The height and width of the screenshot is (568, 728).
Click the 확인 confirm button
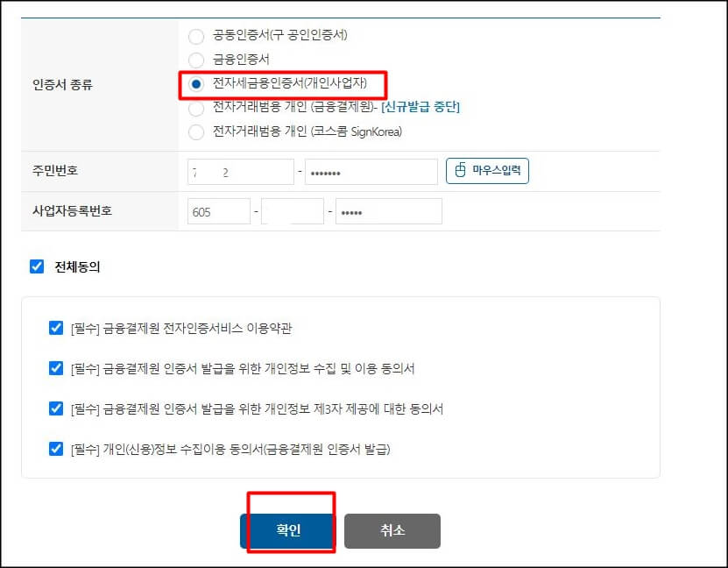pyautogui.click(x=289, y=530)
